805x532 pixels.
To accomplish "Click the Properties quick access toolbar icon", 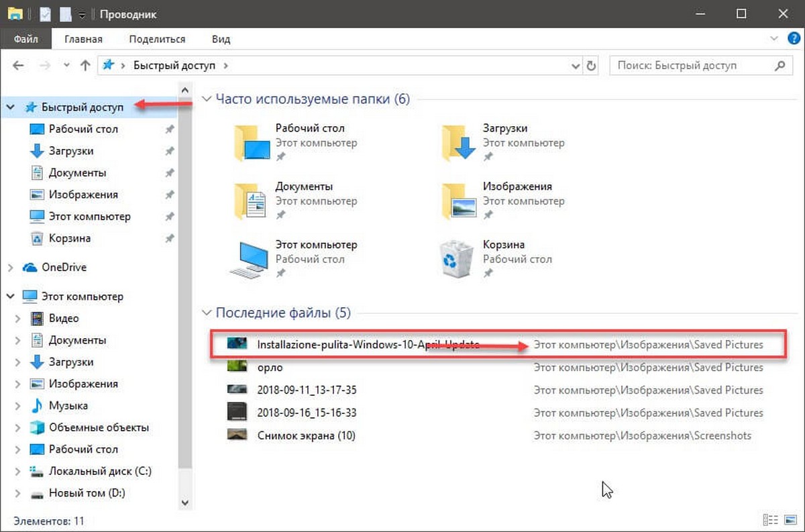I will point(46,13).
